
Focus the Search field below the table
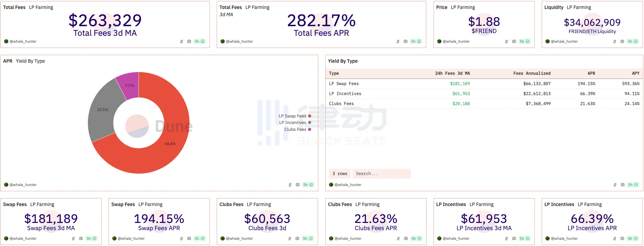(x=381, y=174)
